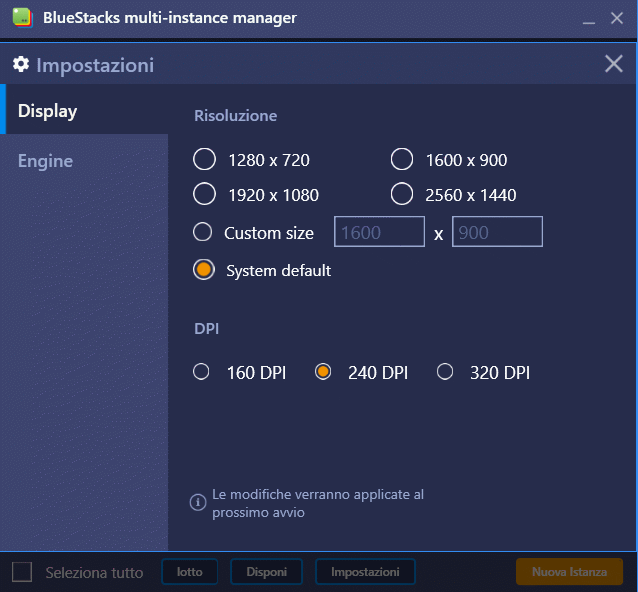Tick the Seleziona tutto checkbox

click(x=22, y=572)
